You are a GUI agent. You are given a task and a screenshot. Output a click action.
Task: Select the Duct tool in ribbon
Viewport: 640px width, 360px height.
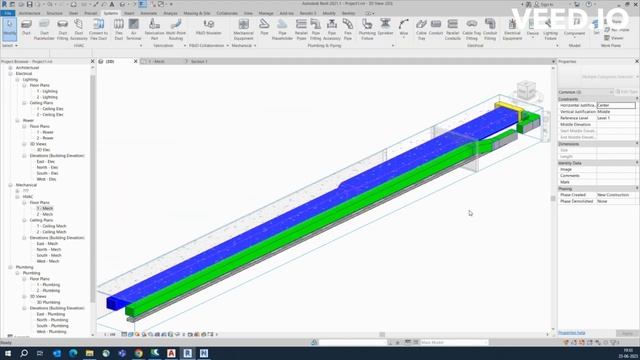tap(26, 28)
